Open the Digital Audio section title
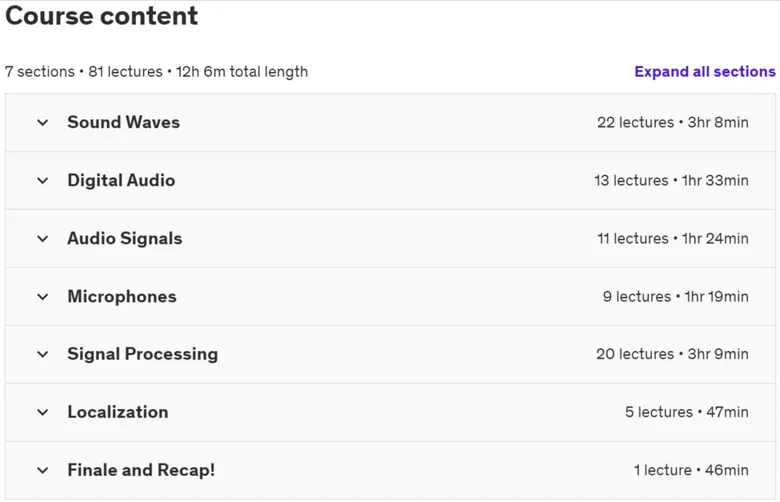The width and height of the screenshot is (780, 502). pyautogui.click(x=121, y=181)
